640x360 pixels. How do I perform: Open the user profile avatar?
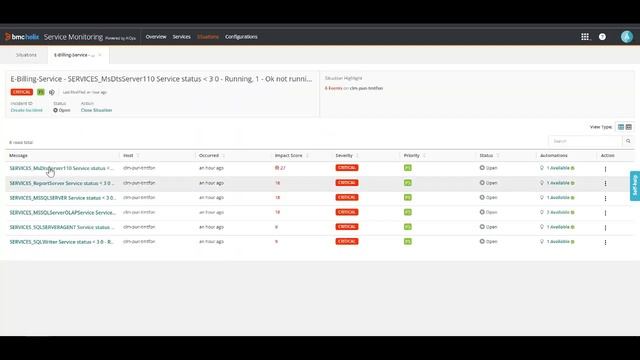pos(627,37)
